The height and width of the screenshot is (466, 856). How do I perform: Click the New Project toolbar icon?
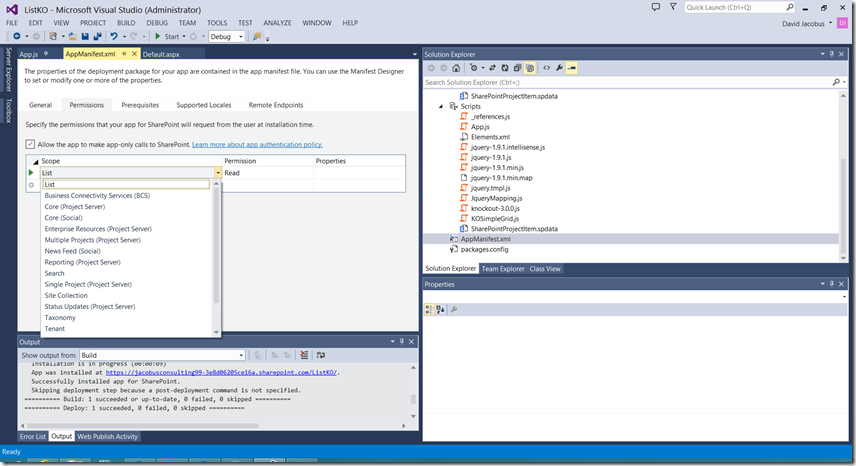[x=53, y=37]
